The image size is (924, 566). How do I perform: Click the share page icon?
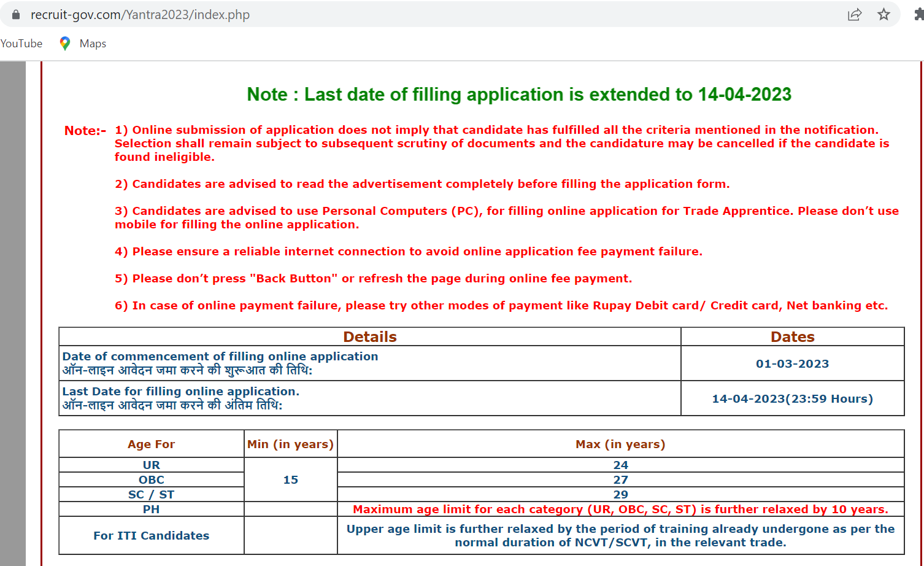(855, 14)
